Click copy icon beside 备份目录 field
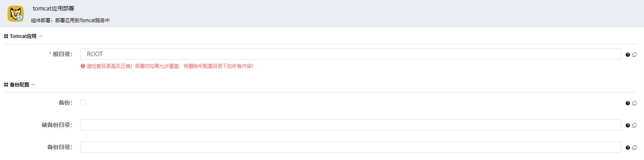The height and width of the screenshot is (160, 644). point(634,148)
